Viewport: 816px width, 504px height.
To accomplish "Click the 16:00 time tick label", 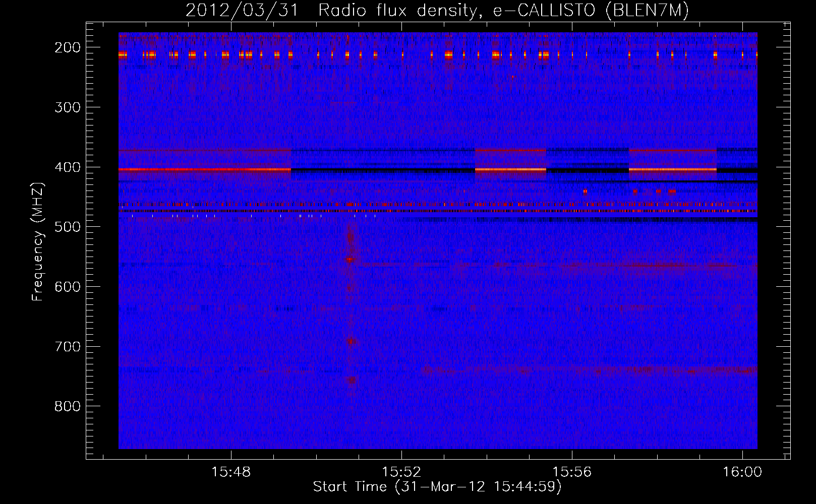I will (742, 472).
